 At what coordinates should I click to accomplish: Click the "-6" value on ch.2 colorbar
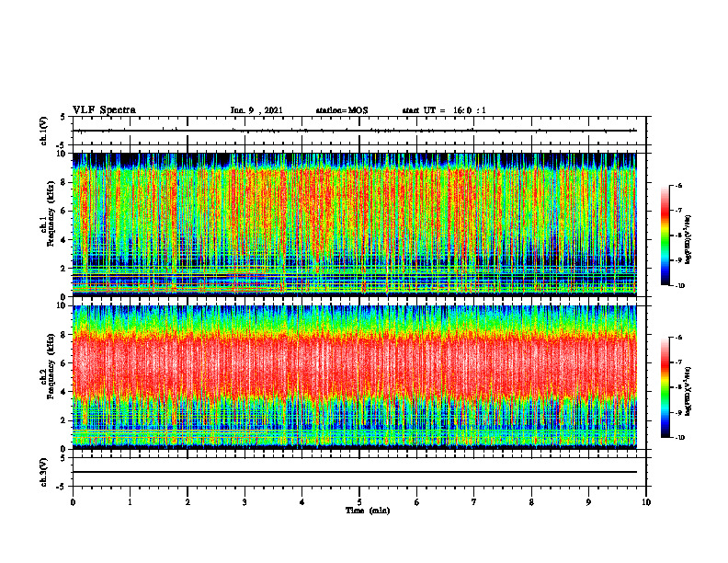(x=678, y=338)
